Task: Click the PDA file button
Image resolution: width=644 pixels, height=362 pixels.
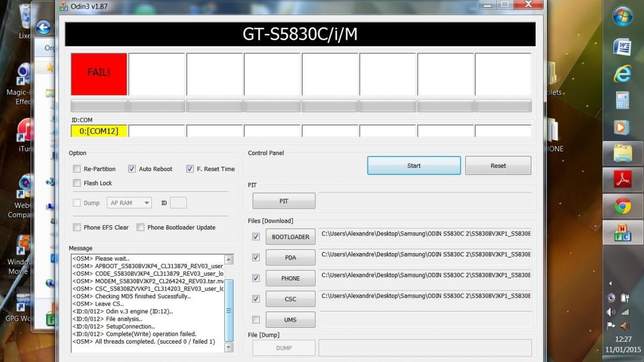Action: [290, 257]
